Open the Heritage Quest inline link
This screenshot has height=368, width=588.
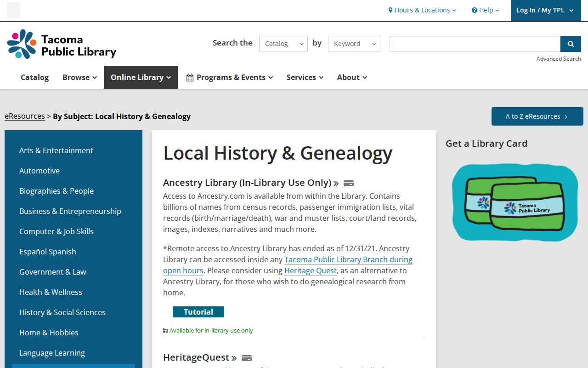point(311,270)
